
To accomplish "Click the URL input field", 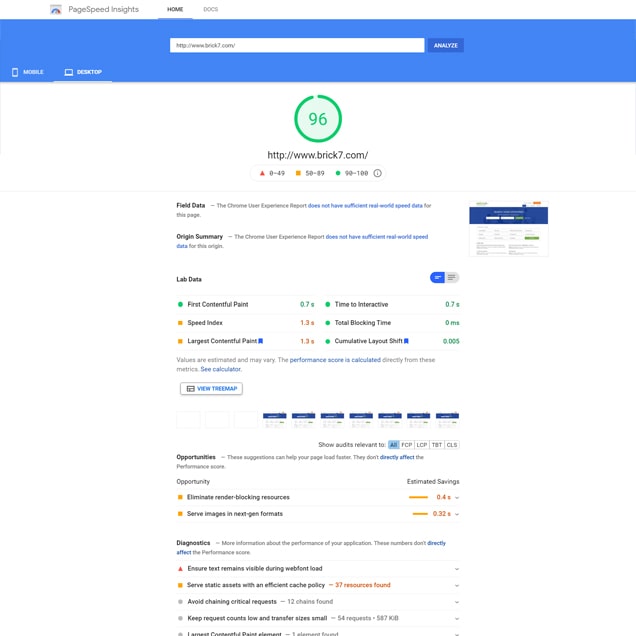I will coord(297,45).
